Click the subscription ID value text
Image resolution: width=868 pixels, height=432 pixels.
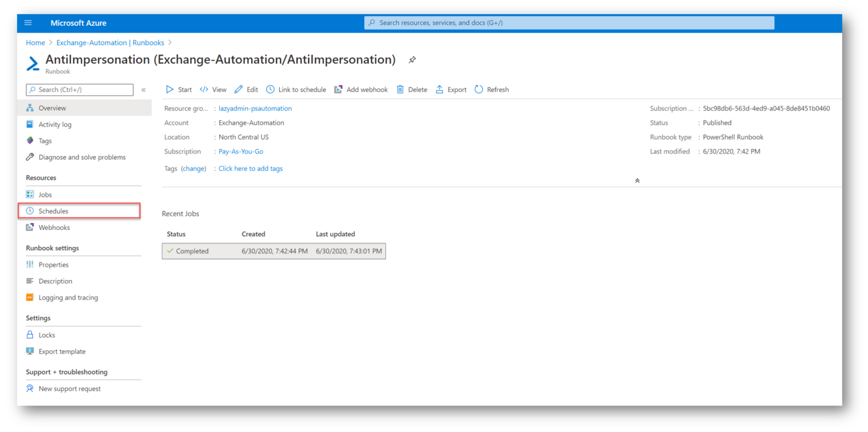coord(766,108)
